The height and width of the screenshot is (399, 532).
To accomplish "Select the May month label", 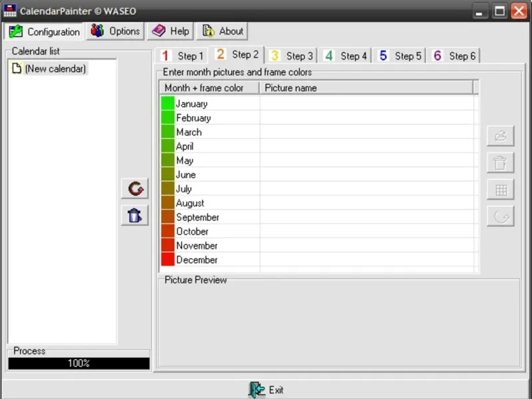I will tap(185, 161).
